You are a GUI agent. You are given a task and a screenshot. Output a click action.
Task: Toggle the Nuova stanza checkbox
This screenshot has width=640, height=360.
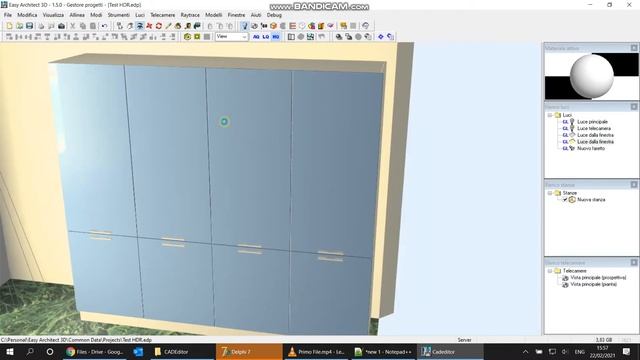pos(565,200)
